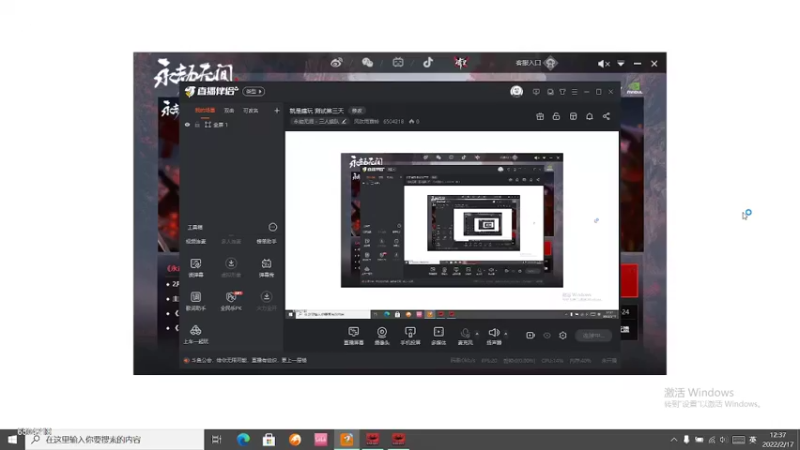This screenshot has height=450, width=800.
Task: Open the WeChat icon in the game launcher
Action: 367,63
